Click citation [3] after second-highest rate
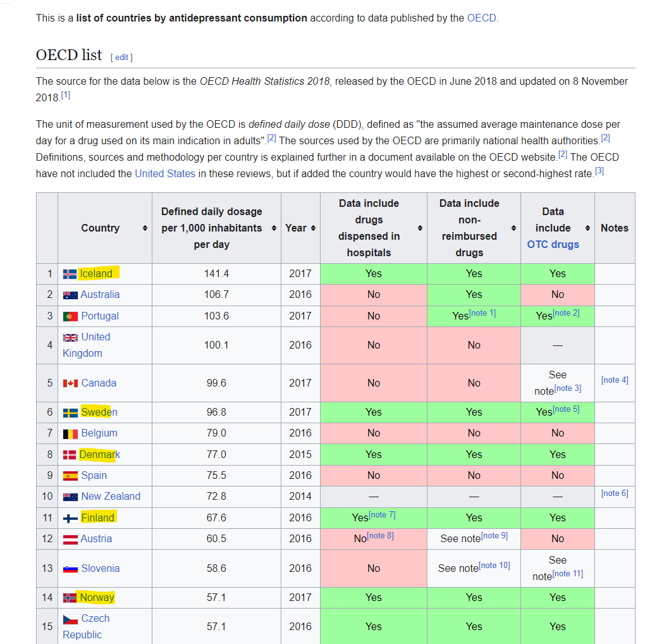 coord(599,171)
